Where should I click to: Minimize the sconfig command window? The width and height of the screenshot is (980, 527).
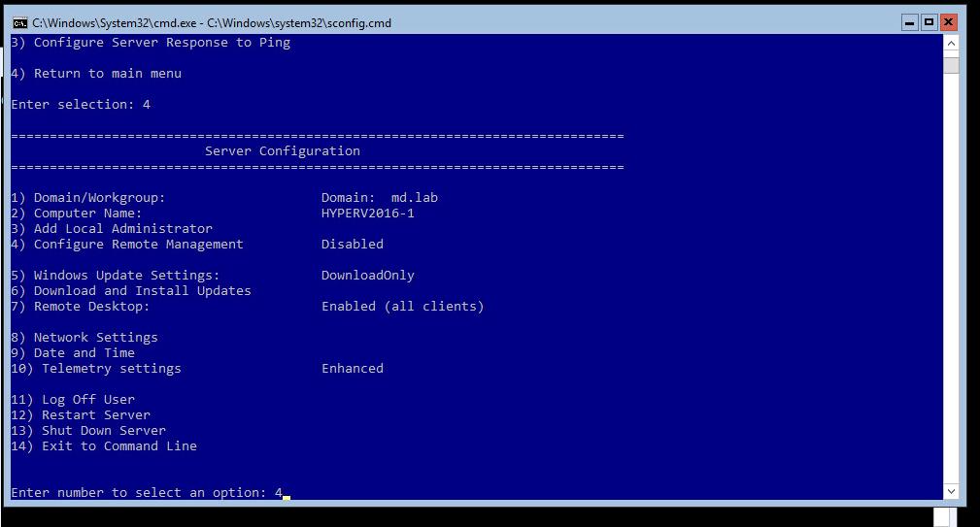click(910, 23)
